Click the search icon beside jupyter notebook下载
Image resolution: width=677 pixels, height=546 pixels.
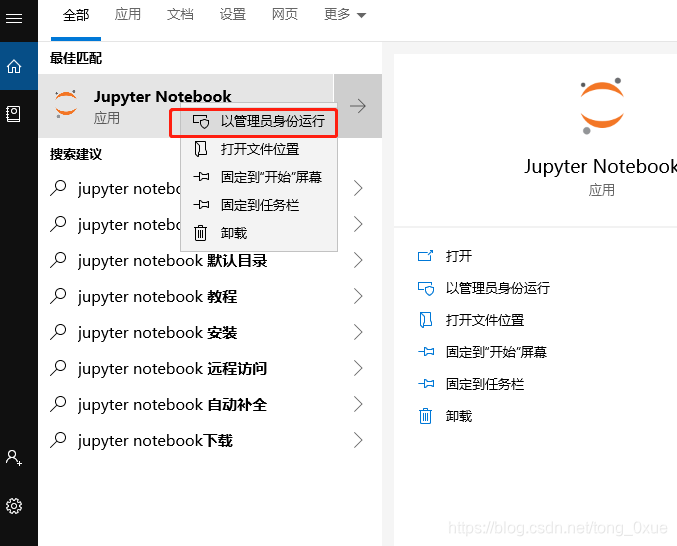click(x=58, y=440)
